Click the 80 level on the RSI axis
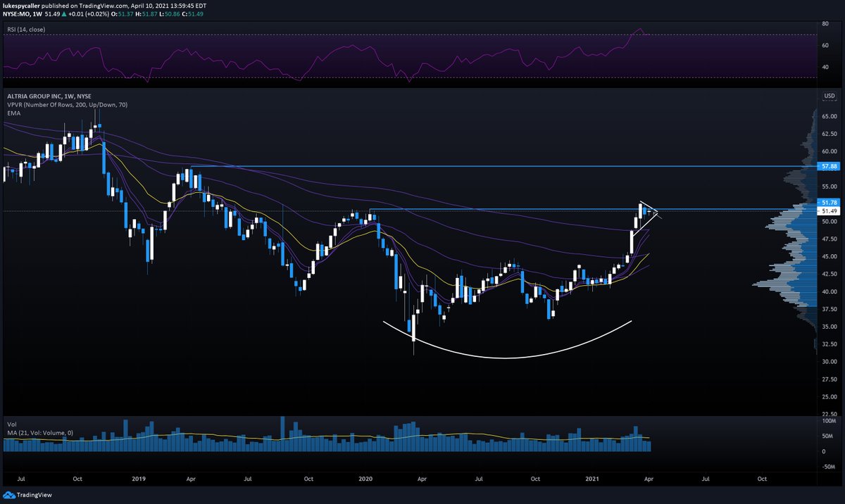The height and width of the screenshot is (504, 845). pos(825,24)
